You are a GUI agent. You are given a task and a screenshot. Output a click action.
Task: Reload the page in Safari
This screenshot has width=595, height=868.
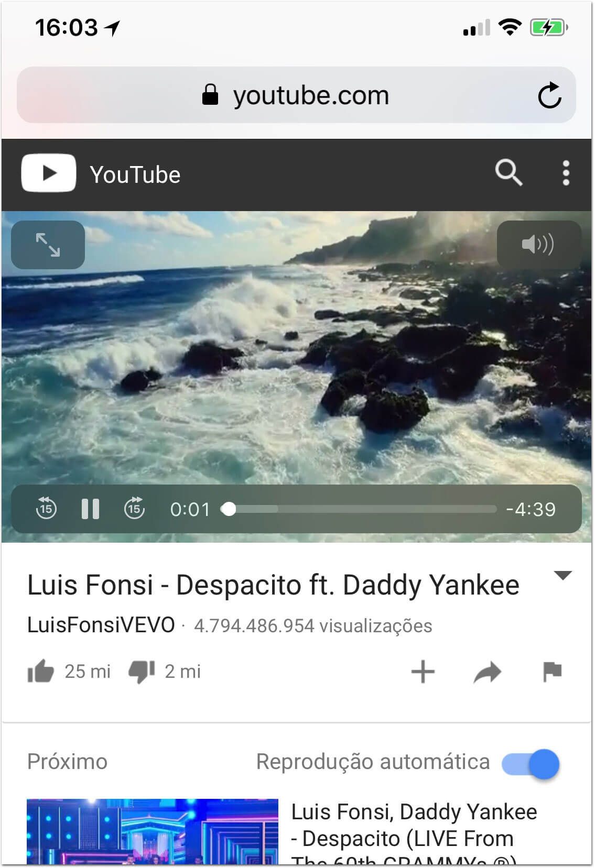[549, 95]
